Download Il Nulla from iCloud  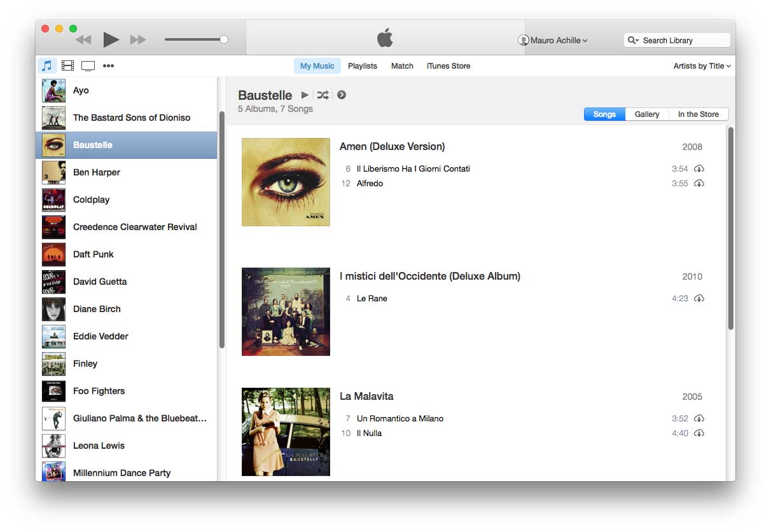(x=699, y=433)
